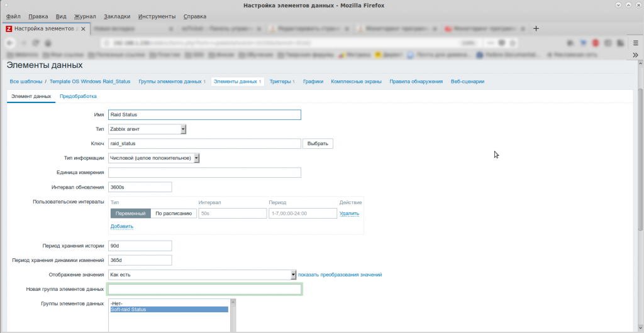
Task: Focus Период хранения истории field 90d
Action: (x=140, y=246)
